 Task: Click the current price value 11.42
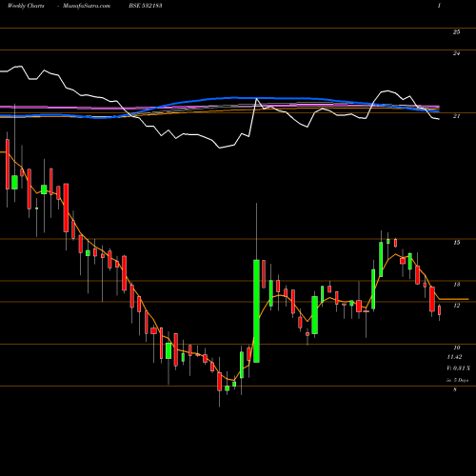pyautogui.click(x=454, y=357)
